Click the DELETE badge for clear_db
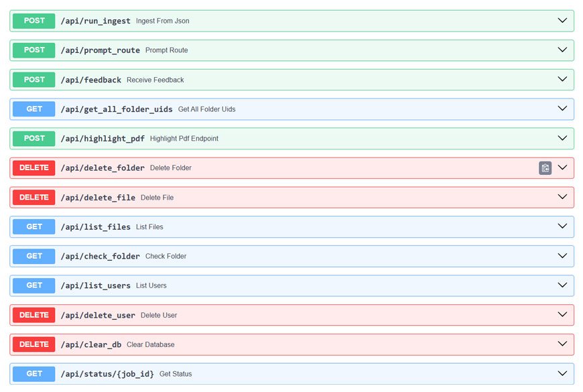The image size is (583, 392). [34, 344]
